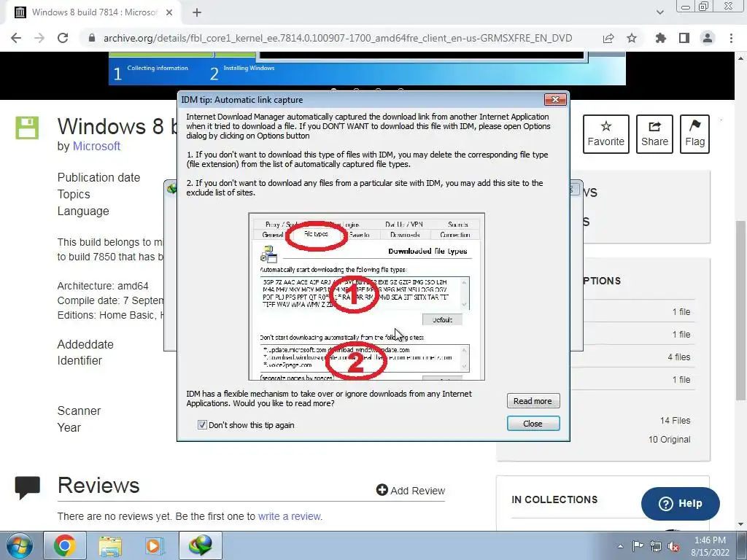
Task: Click the 4 files download option row
Action: click(640, 357)
